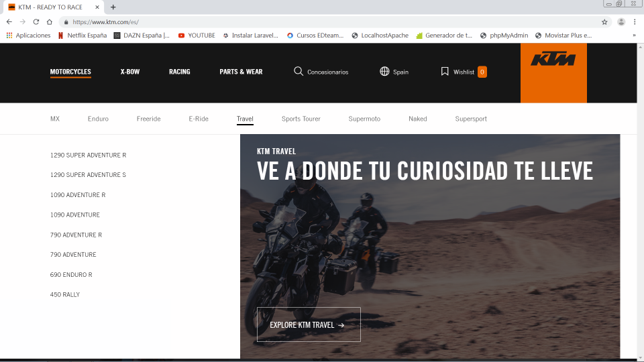Click the site padlock icon in address bar
This screenshot has width=644, height=362.
click(66, 22)
